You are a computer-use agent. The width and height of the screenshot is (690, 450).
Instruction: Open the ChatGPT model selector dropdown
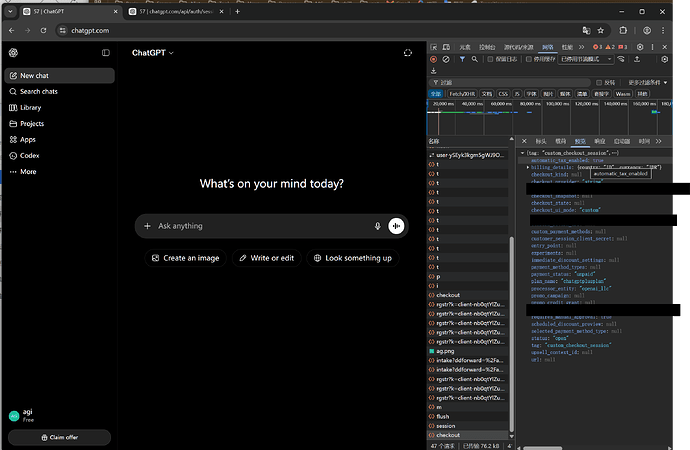[x=153, y=53]
